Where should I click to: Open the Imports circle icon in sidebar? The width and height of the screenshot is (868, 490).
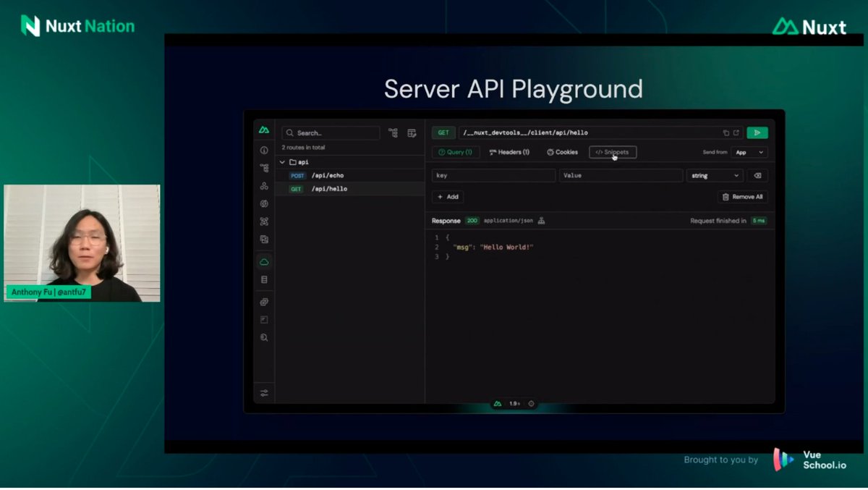point(264,203)
